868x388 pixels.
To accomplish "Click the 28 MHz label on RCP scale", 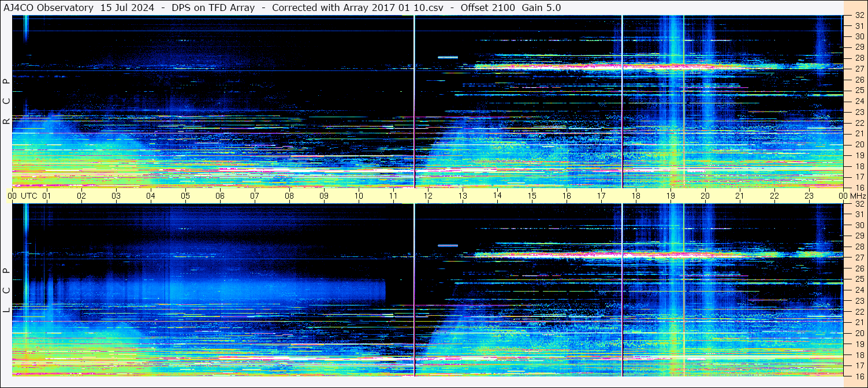I will coord(859,58).
